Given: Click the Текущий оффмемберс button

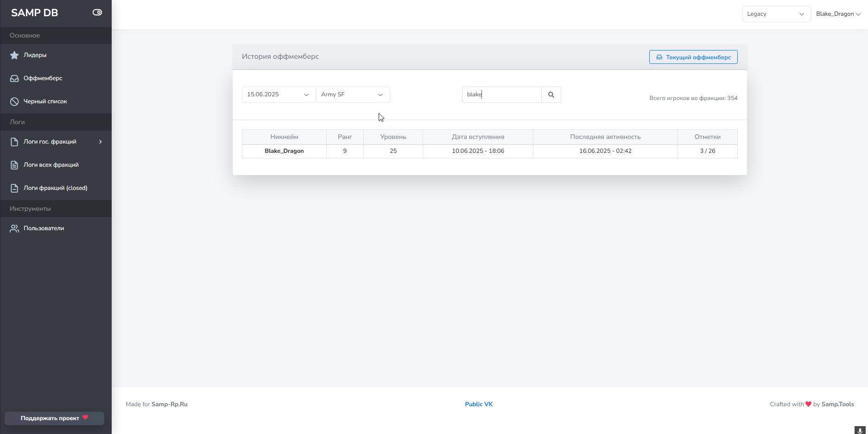Looking at the screenshot, I should (x=693, y=57).
